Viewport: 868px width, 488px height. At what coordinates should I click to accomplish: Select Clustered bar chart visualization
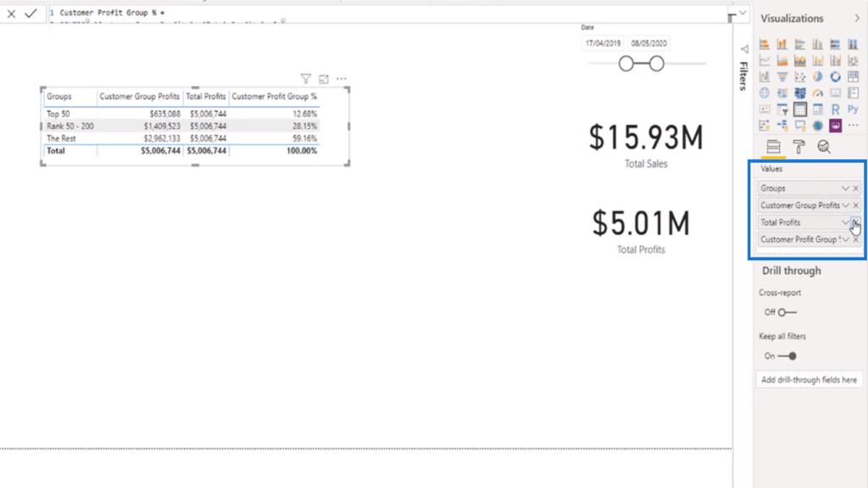[x=800, y=44]
